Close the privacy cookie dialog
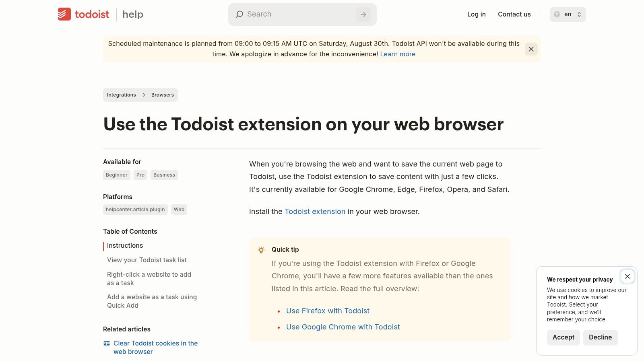This screenshot has width=644, height=362. coord(627,276)
